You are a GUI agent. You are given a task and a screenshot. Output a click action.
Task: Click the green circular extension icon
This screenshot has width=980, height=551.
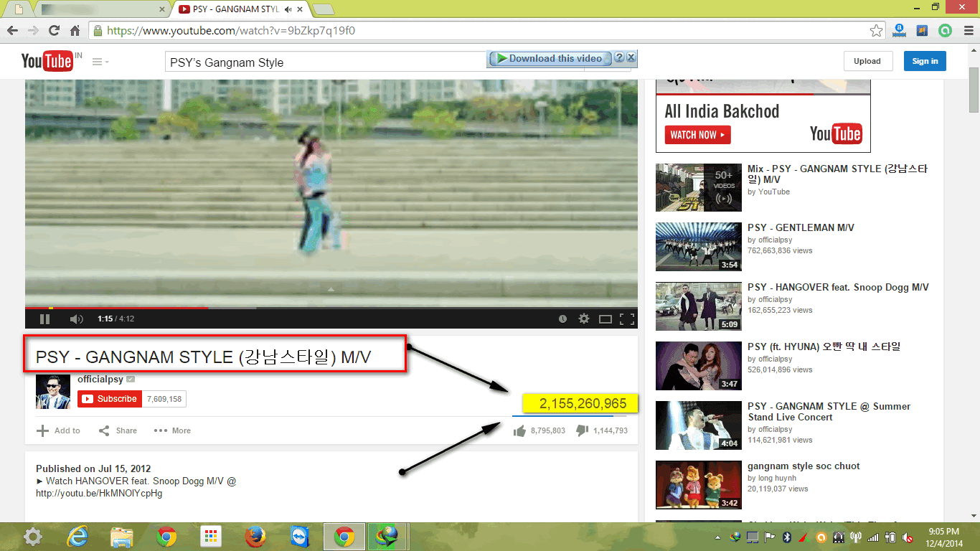click(945, 31)
